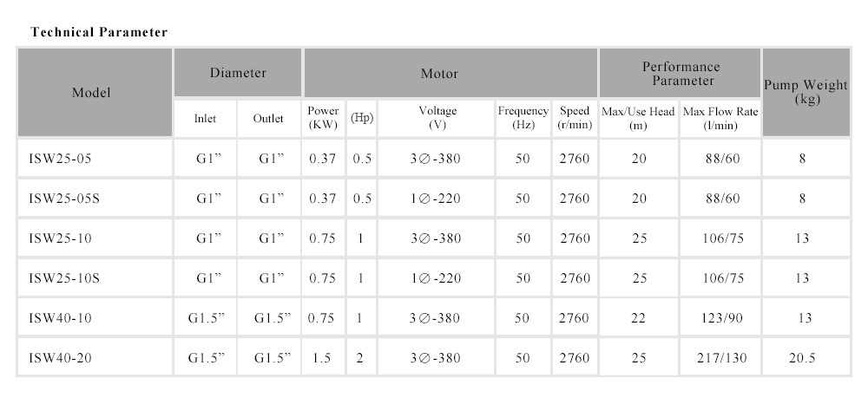The height and width of the screenshot is (398, 868).
Task: Select the Frequency (Hz) column header
Action: (523, 118)
